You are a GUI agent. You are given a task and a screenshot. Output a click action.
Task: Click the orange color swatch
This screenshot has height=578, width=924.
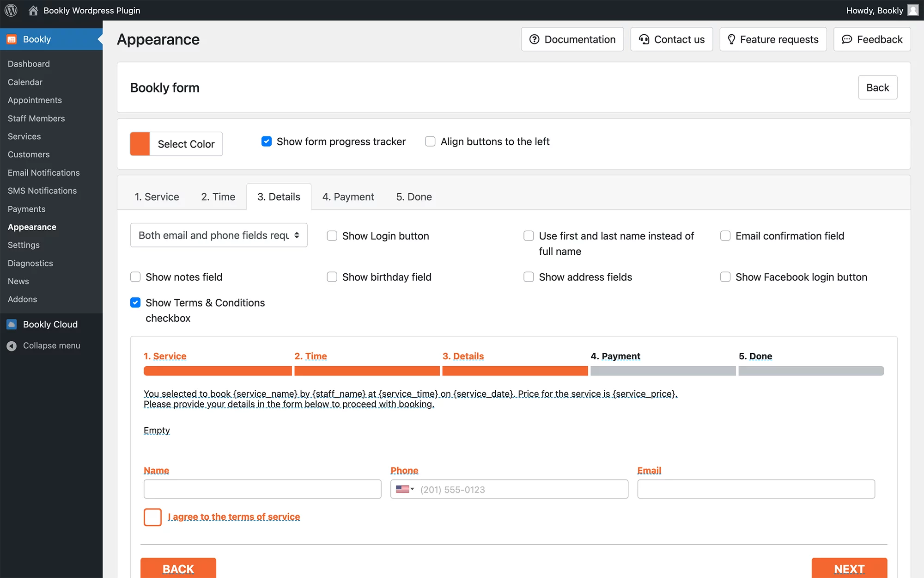[140, 144]
